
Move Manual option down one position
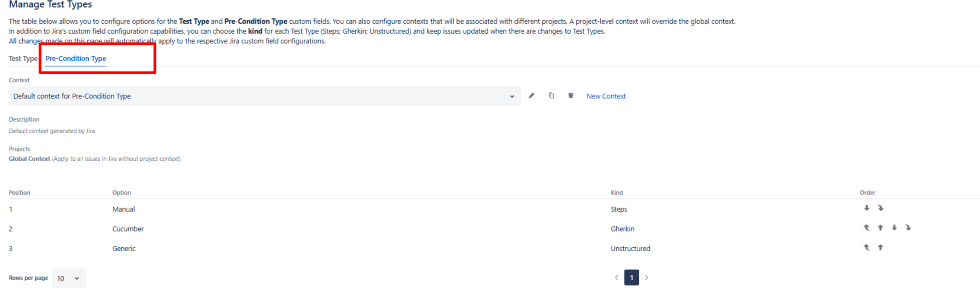(x=866, y=208)
